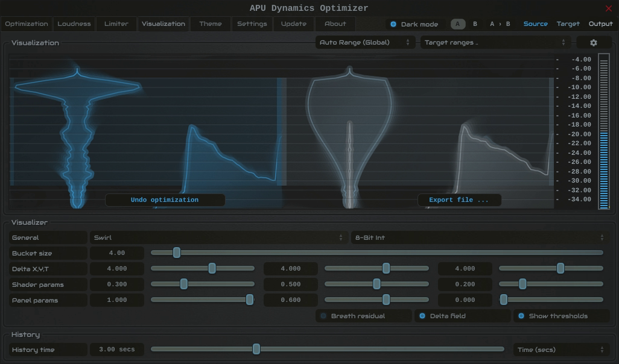Select preset slot A

click(458, 24)
